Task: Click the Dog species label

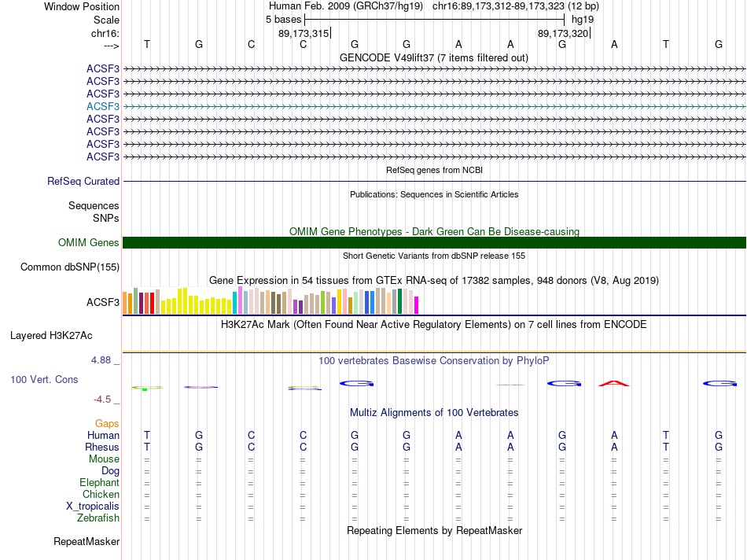Action: pyautogui.click(x=111, y=471)
